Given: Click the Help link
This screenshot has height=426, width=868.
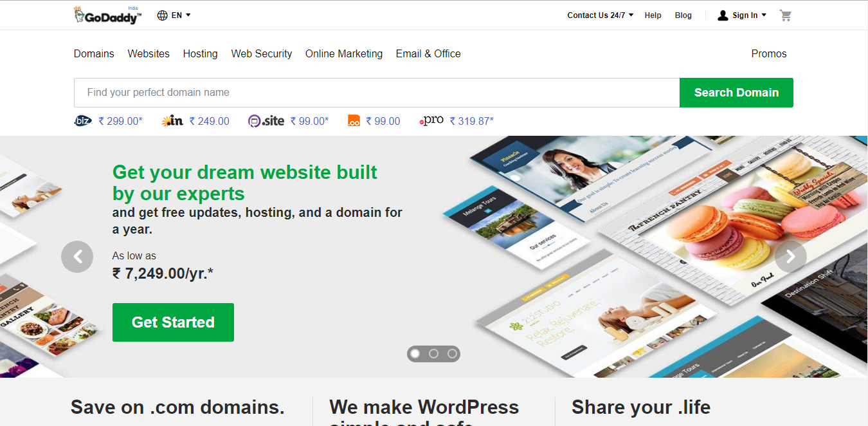Looking at the screenshot, I should [653, 15].
